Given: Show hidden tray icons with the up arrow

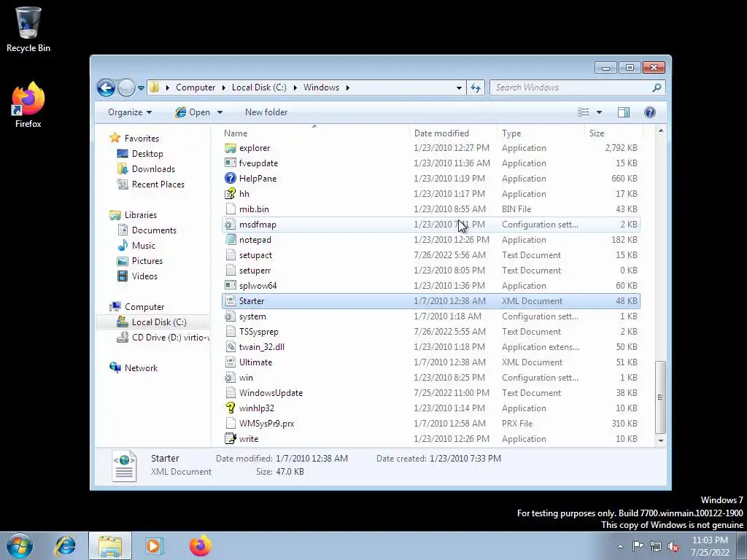Looking at the screenshot, I should 620,546.
